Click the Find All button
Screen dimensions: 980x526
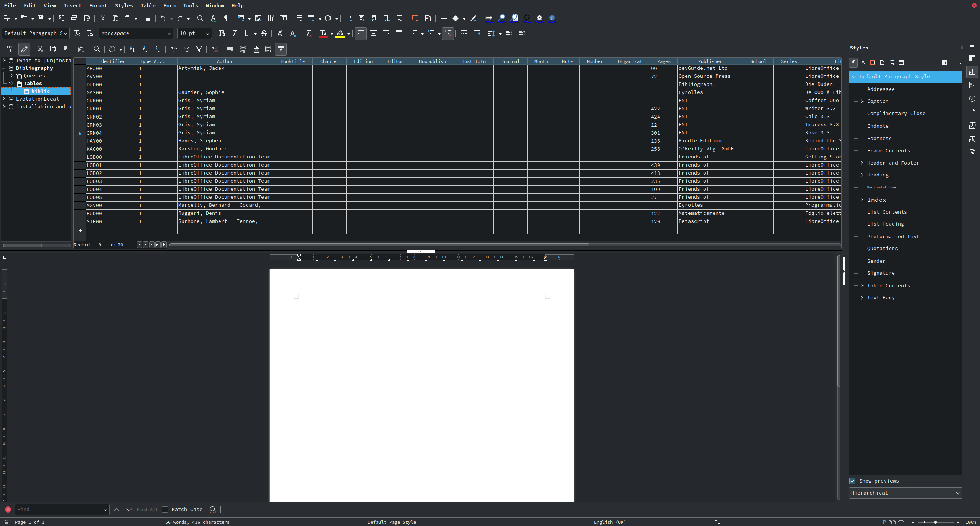pyautogui.click(x=146, y=510)
